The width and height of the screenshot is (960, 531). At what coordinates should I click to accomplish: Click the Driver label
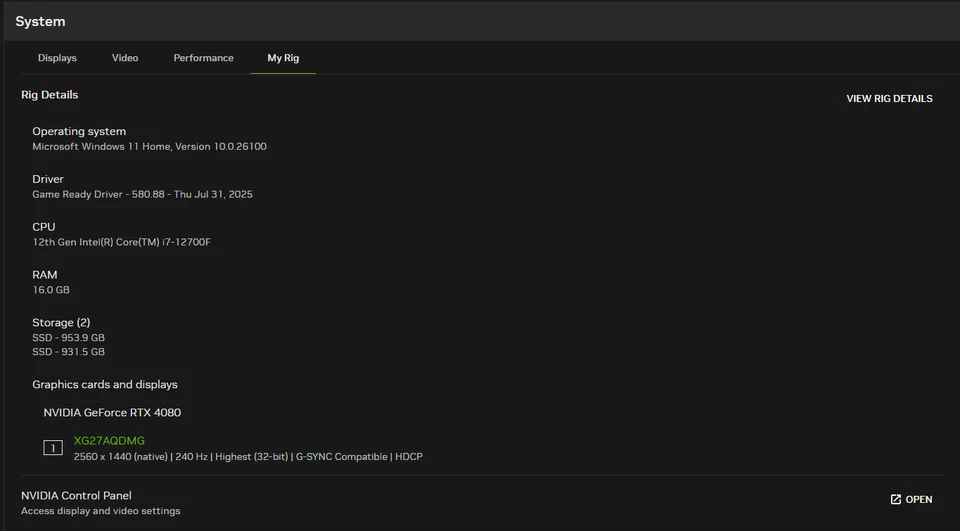[48, 179]
